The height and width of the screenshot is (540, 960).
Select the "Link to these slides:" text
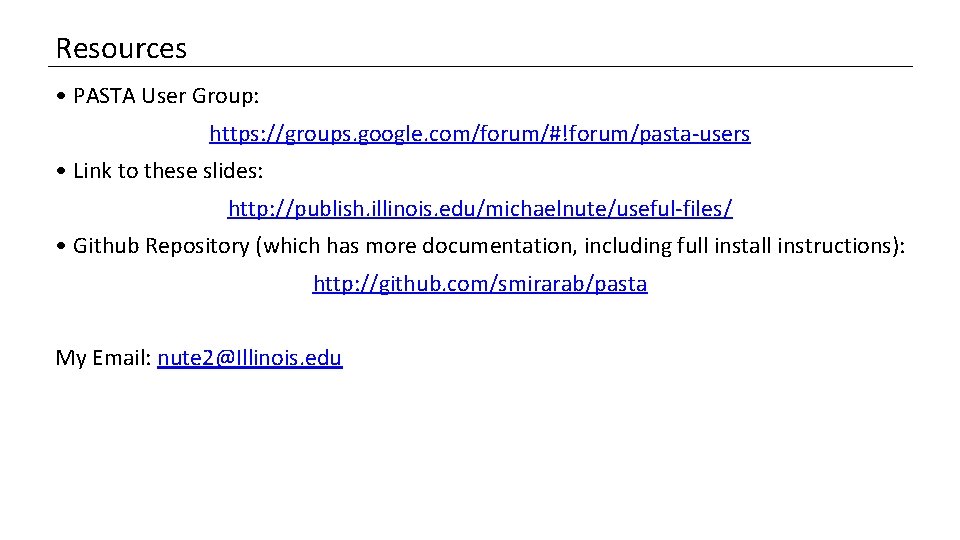(168, 171)
